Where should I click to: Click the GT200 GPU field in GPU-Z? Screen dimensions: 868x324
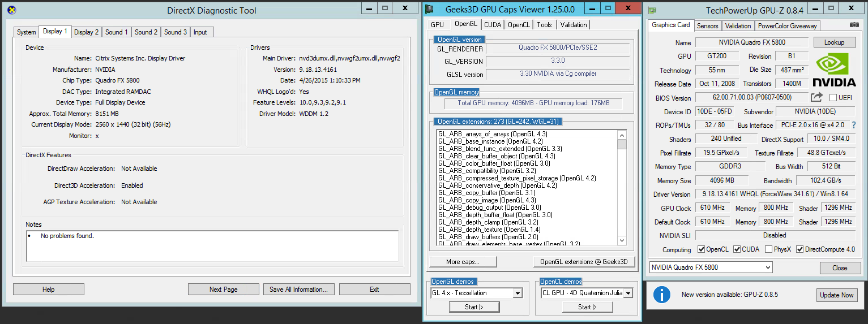coord(717,56)
